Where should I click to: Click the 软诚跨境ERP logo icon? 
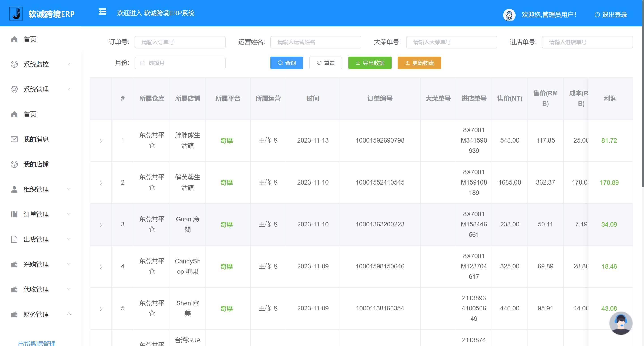tap(16, 14)
